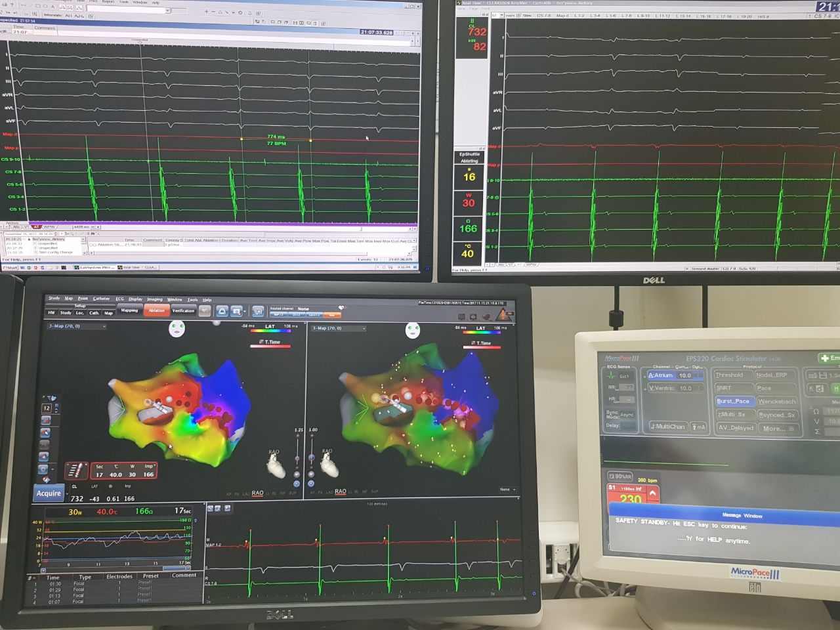840x630 pixels.
Task: Click the mA current unit button
Action: click(x=699, y=427)
